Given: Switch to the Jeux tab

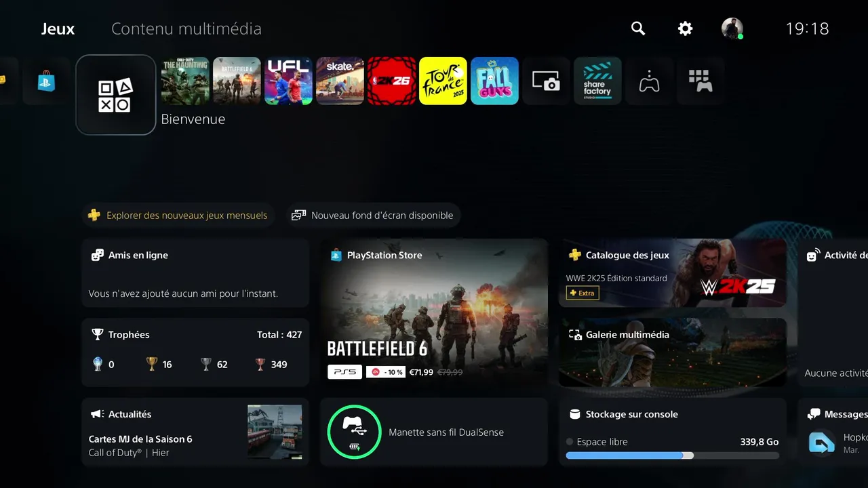Looking at the screenshot, I should click(58, 29).
